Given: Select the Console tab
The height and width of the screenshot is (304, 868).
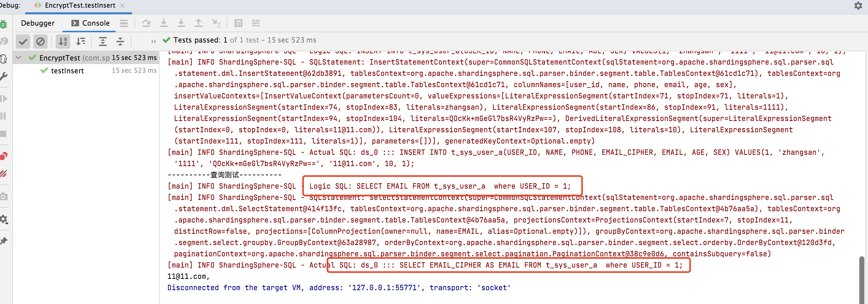Looking at the screenshot, I should [90, 23].
